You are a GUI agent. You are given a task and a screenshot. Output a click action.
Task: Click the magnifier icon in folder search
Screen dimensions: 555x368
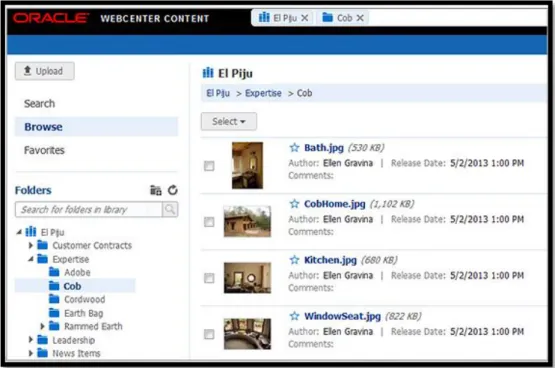[170, 209]
